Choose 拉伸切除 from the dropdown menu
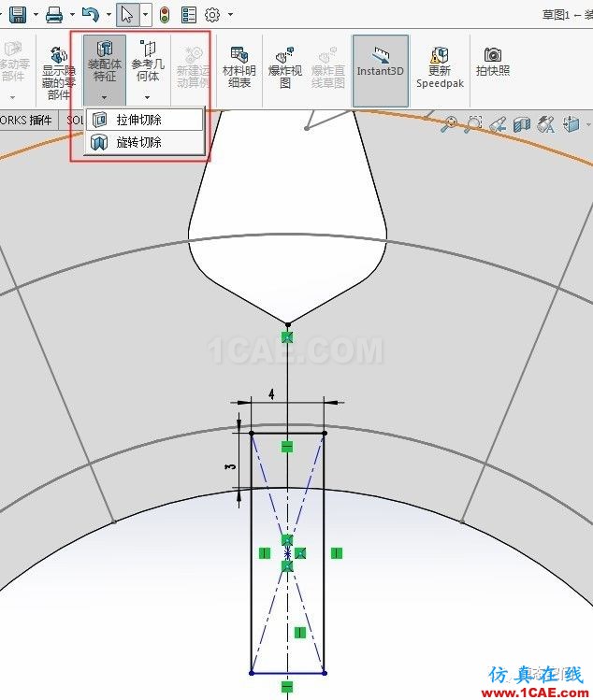This screenshot has height=700, width=593. [145, 120]
